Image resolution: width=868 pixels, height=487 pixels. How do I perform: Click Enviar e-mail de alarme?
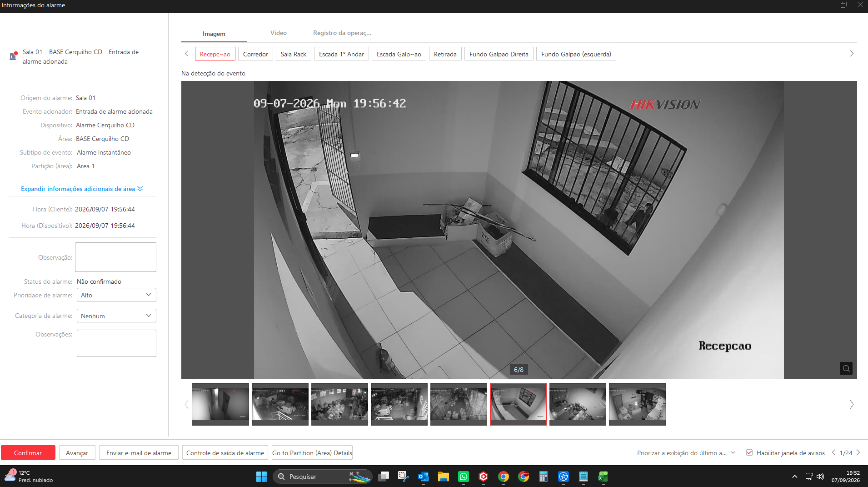point(139,452)
